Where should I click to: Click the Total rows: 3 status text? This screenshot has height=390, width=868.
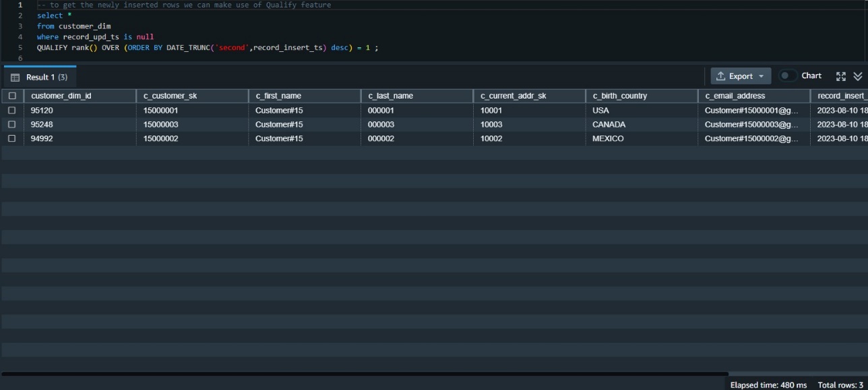[840, 385]
